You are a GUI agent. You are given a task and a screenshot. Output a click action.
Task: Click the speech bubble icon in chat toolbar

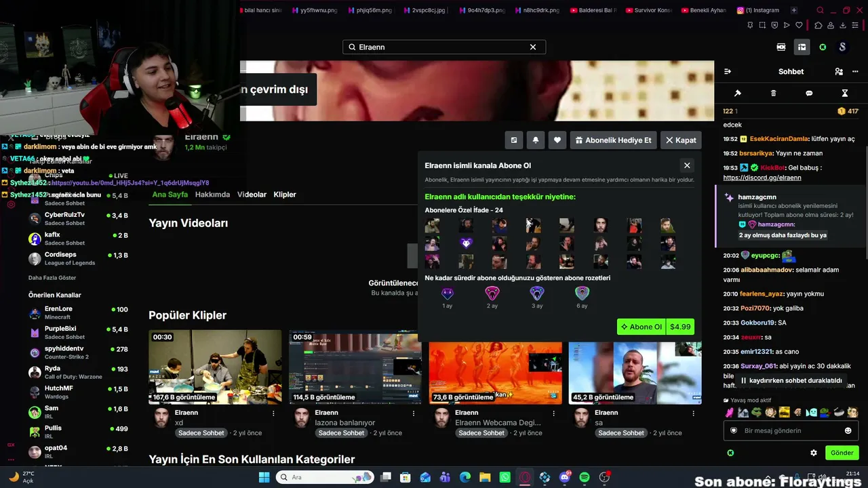point(809,93)
